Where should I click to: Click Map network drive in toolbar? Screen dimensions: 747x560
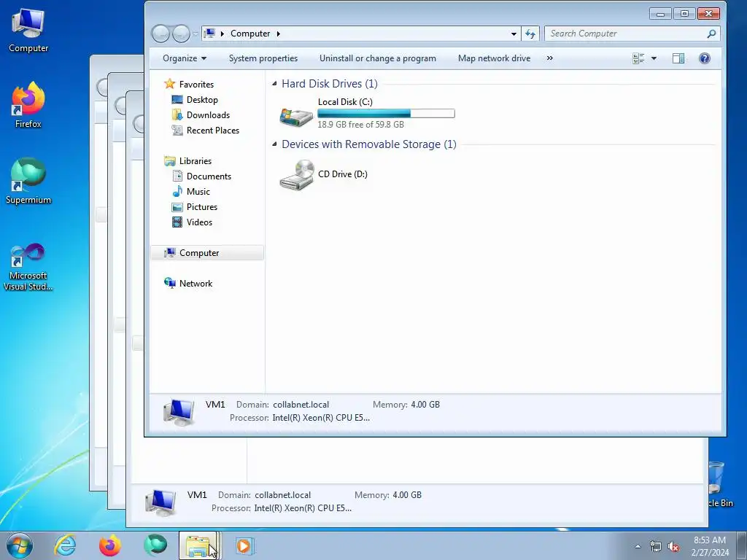(x=494, y=58)
